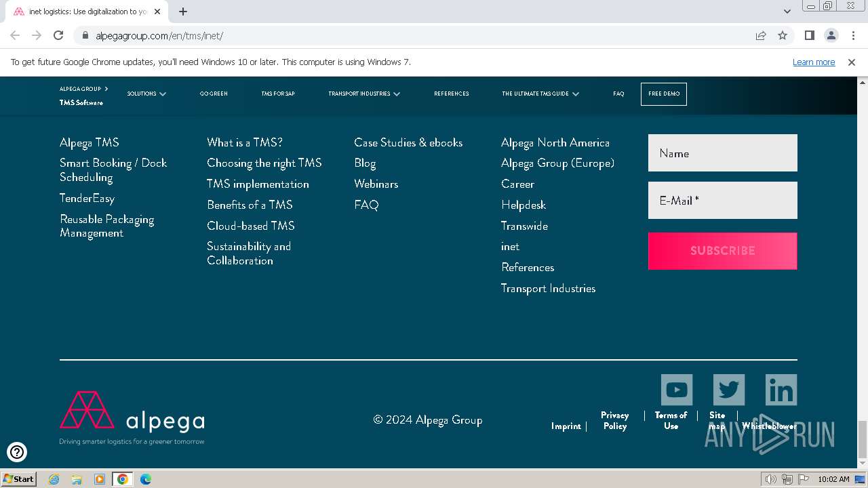Open Learn more link

tap(814, 62)
